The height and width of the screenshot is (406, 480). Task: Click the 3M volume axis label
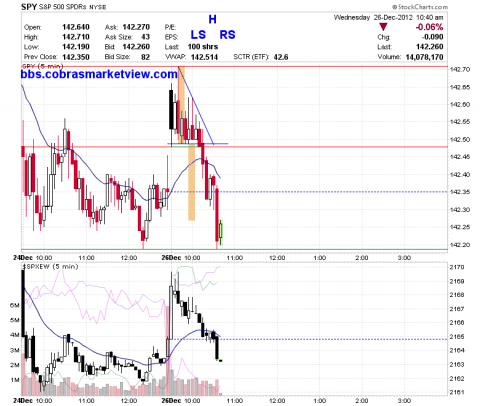15,350
